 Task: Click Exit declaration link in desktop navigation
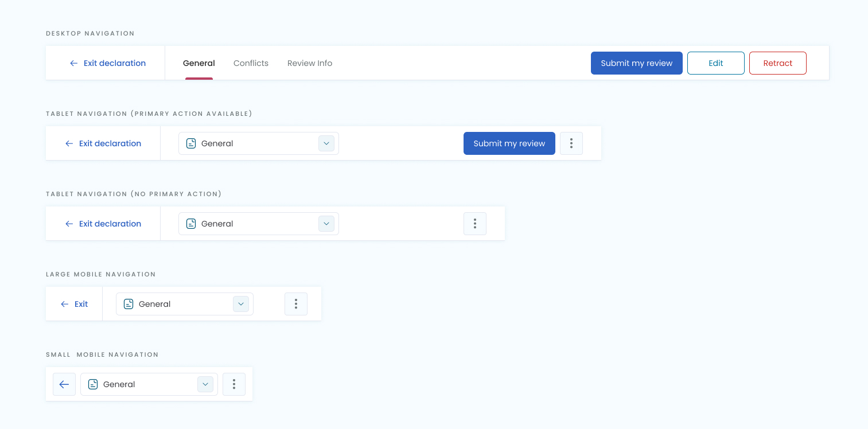[x=108, y=63]
